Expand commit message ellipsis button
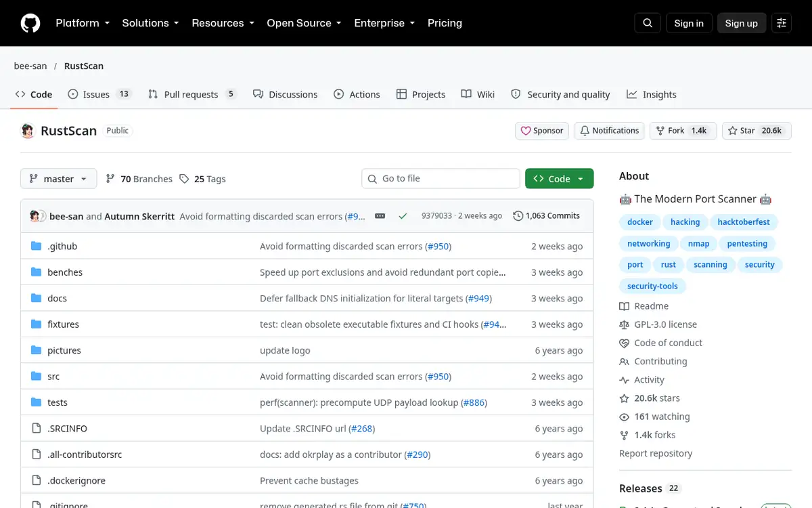The height and width of the screenshot is (508, 812). click(x=380, y=216)
